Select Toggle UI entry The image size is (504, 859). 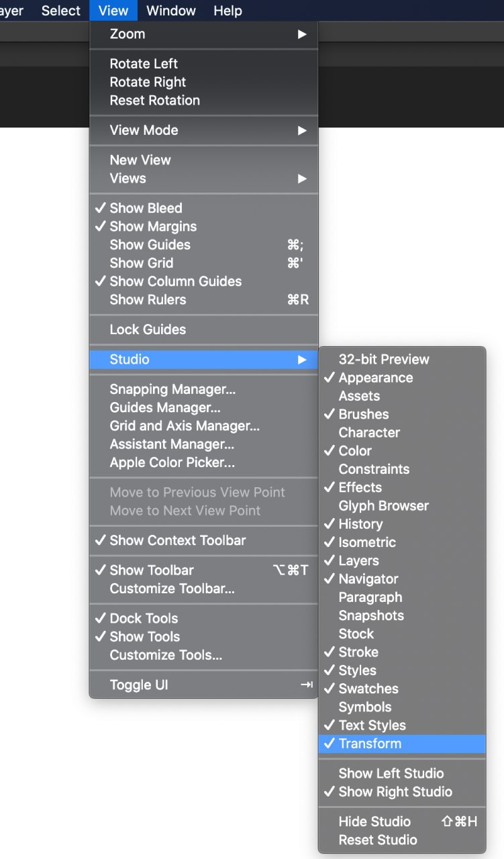coord(139,685)
